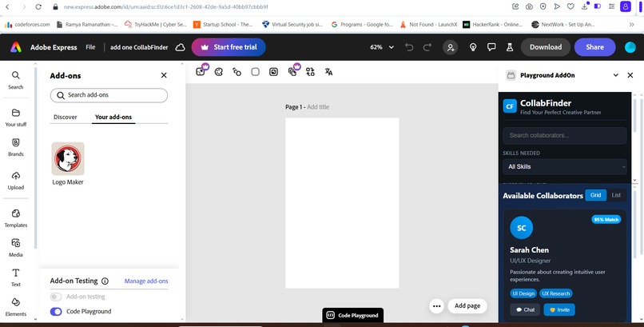
Task: Open the Translate tool
Action: coord(328,72)
